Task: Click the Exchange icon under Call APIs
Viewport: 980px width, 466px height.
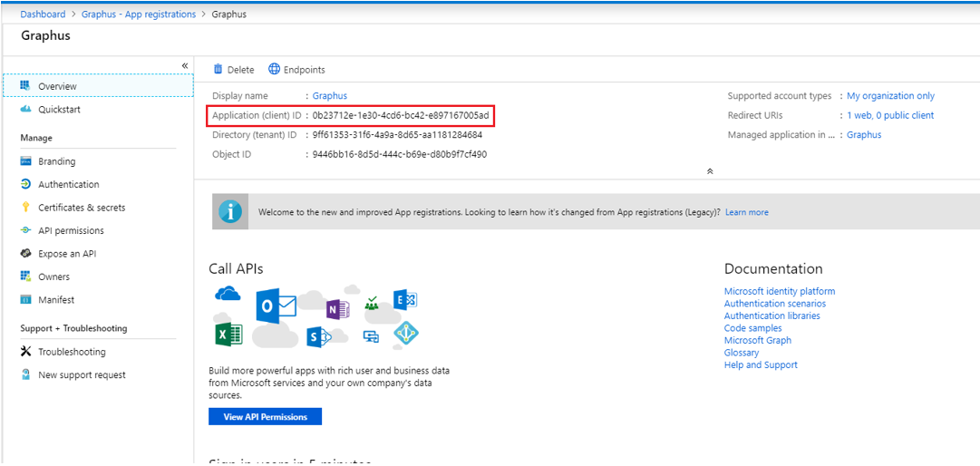Action: (x=405, y=300)
